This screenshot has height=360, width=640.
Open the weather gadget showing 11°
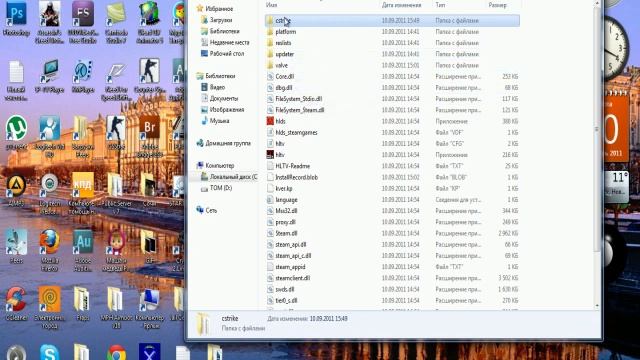[618, 187]
